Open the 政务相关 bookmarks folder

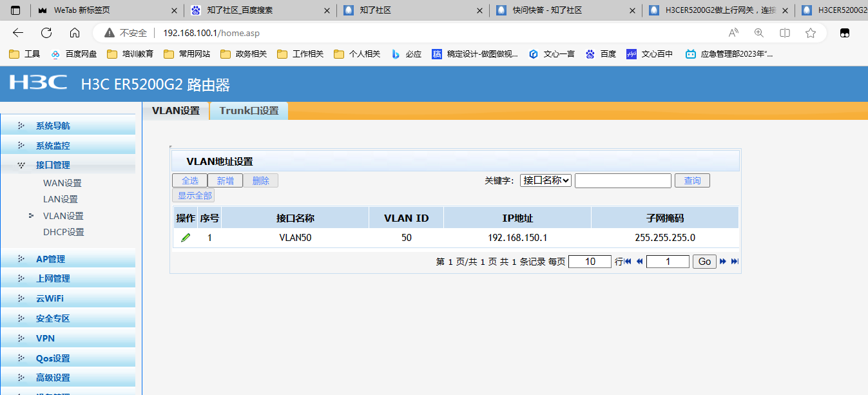click(x=244, y=54)
